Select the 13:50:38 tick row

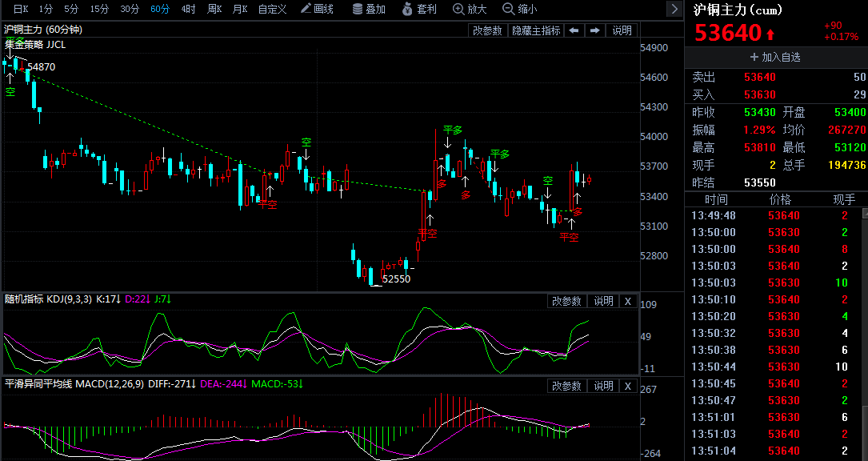(773, 351)
